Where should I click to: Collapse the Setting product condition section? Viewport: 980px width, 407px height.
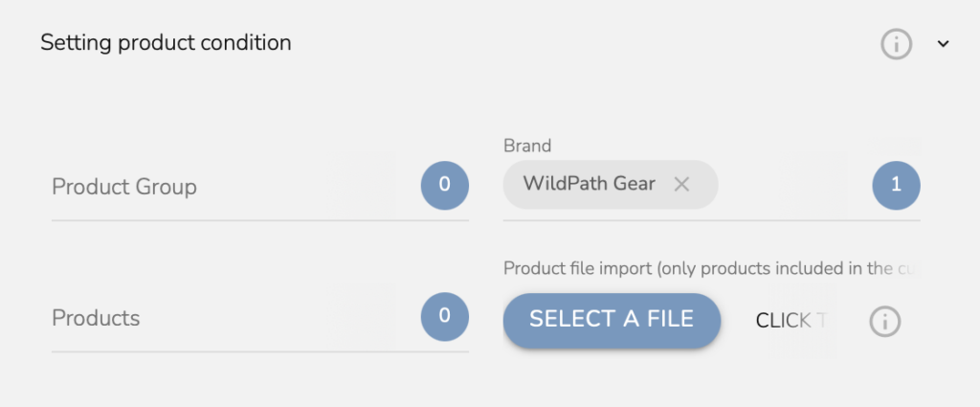click(x=943, y=44)
